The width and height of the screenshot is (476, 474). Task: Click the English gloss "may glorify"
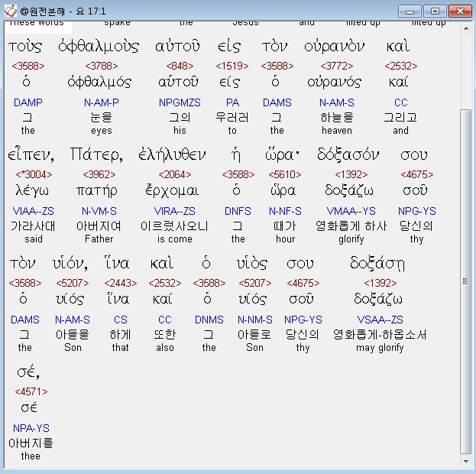point(380,348)
